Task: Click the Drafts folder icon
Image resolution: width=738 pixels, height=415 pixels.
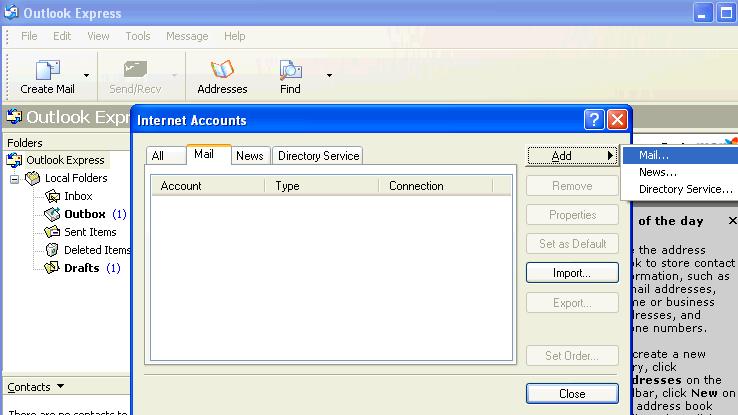Action: click(x=52, y=268)
